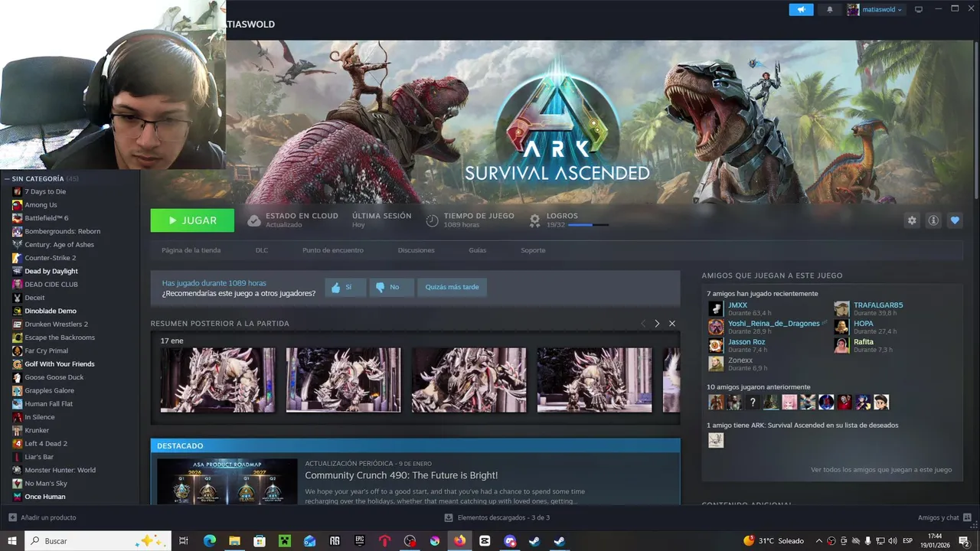
Task: Open the announcements megaphone button
Action: point(801,9)
